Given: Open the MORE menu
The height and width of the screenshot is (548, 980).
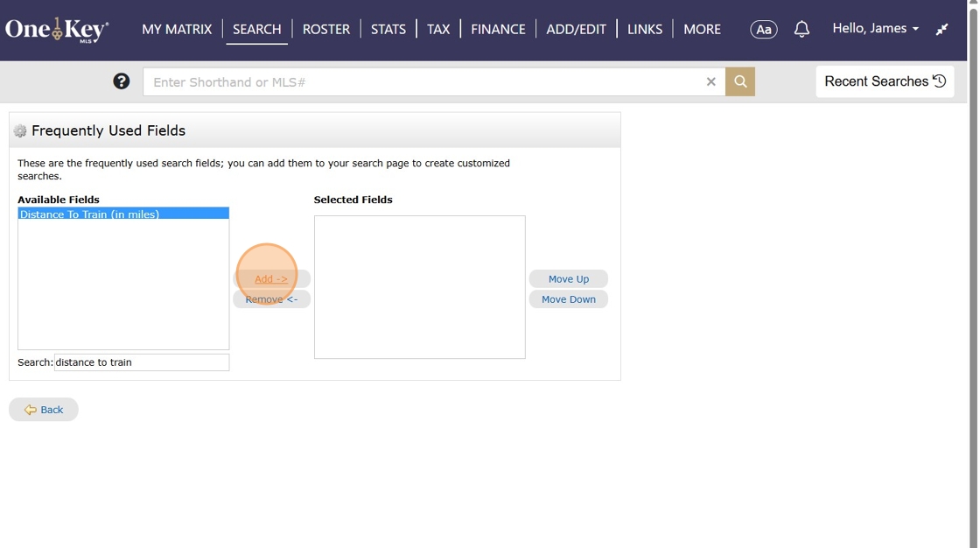Looking at the screenshot, I should [x=702, y=29].
